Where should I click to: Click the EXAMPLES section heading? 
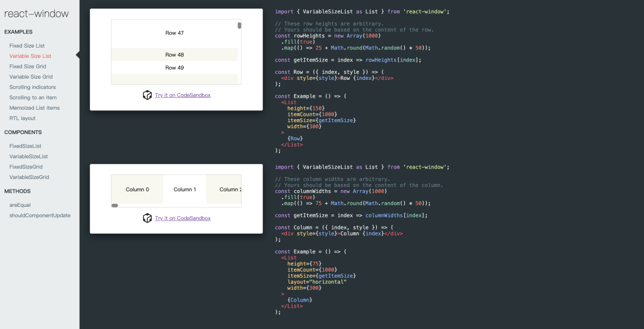point(18,32)
